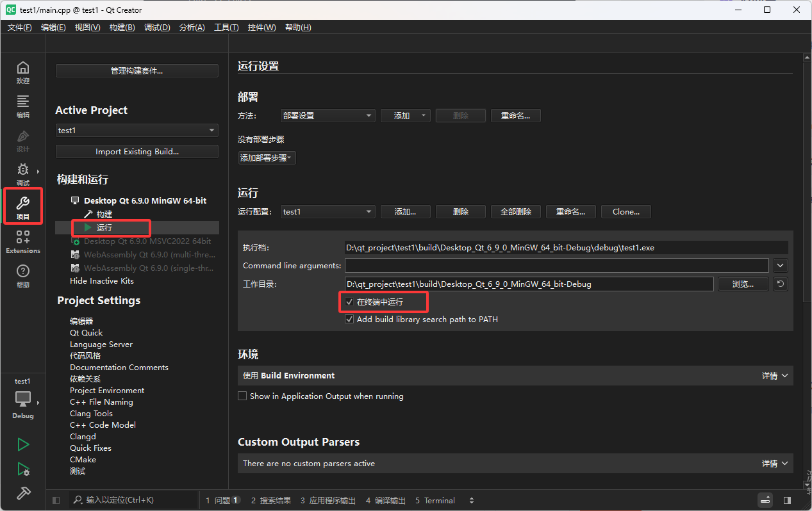Reset working directory with the revert icon
The width and height of the screenshot is (812, 511).
780,284
